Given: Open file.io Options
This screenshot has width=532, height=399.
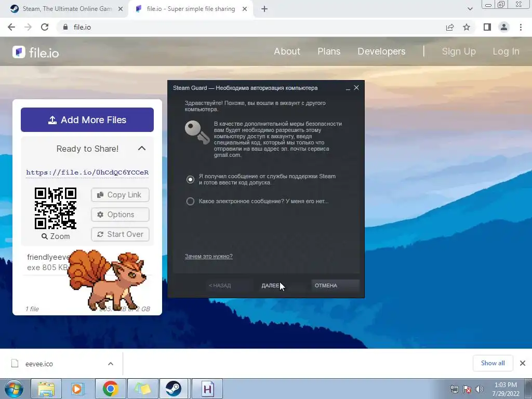Looking at the screenshot, I should click(120, 215).
